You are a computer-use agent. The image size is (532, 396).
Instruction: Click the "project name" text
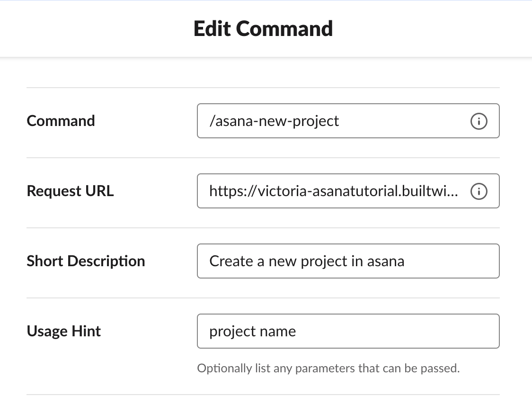252,332
